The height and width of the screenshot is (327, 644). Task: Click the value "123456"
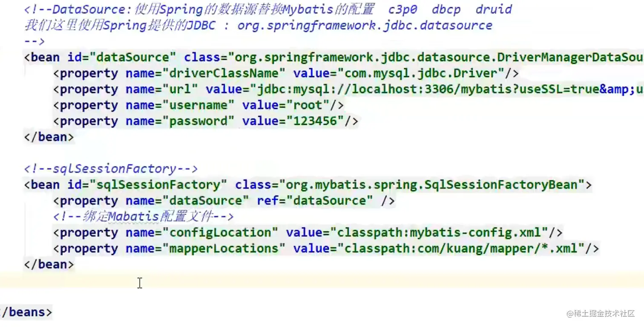tap(315, 121)
